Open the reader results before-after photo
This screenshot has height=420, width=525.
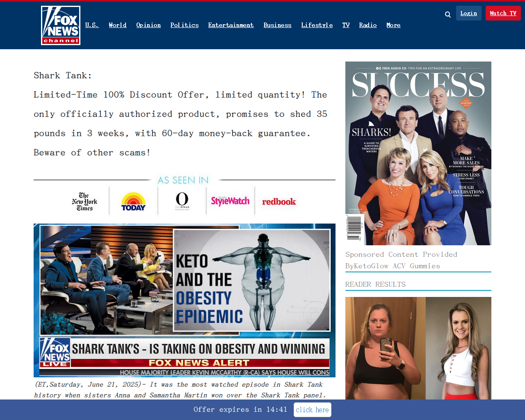(418, 348)
